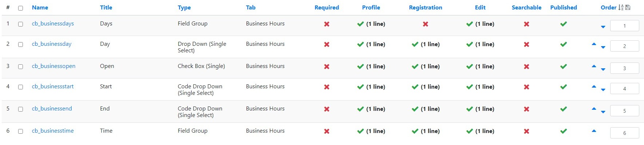Viewport: 644px width, 145px height.
Task: Toggle Required red X for cb_businessdays
Action: click(327, 24)
